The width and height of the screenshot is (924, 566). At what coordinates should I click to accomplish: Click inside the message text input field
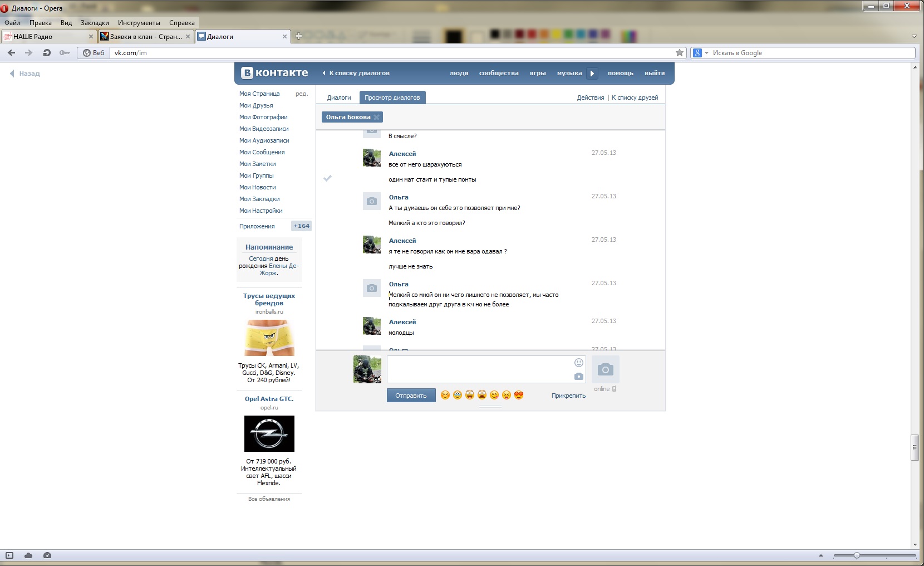coord(480,369)
